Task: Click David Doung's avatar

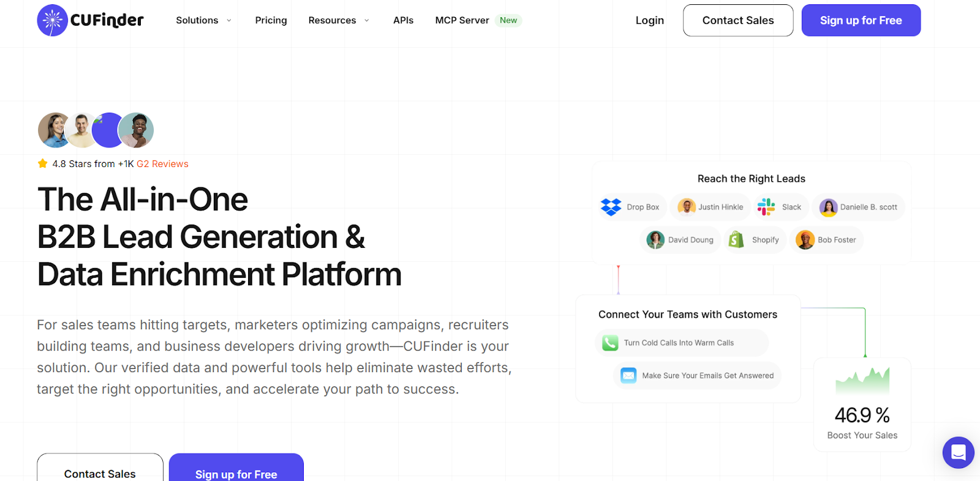Action: 655,240
